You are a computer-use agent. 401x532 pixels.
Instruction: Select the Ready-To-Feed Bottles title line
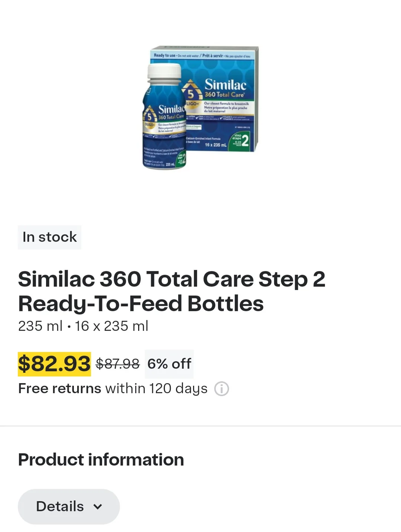(x=140, y=303)
